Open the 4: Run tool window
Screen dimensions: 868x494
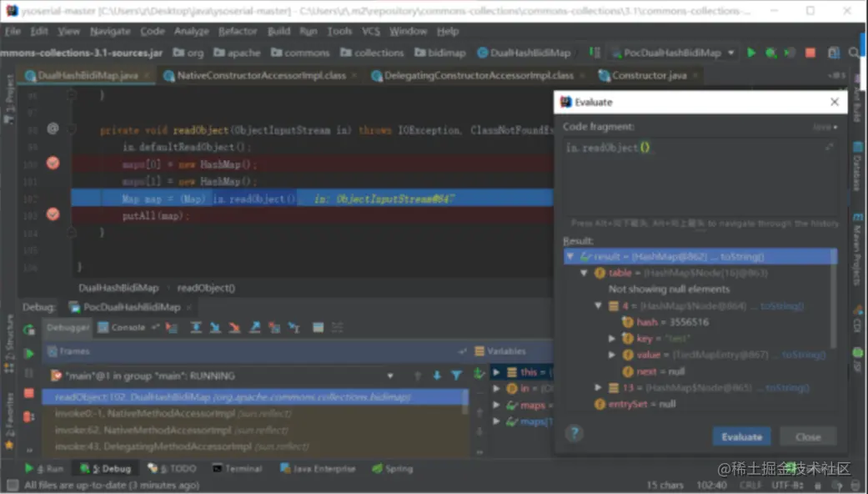pos(44,468)
